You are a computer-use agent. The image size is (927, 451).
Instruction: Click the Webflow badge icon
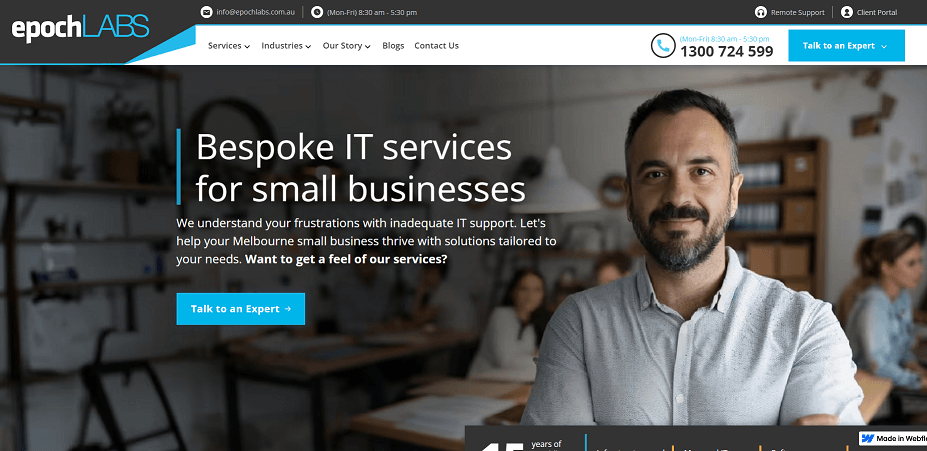click(x=868, y=439)
